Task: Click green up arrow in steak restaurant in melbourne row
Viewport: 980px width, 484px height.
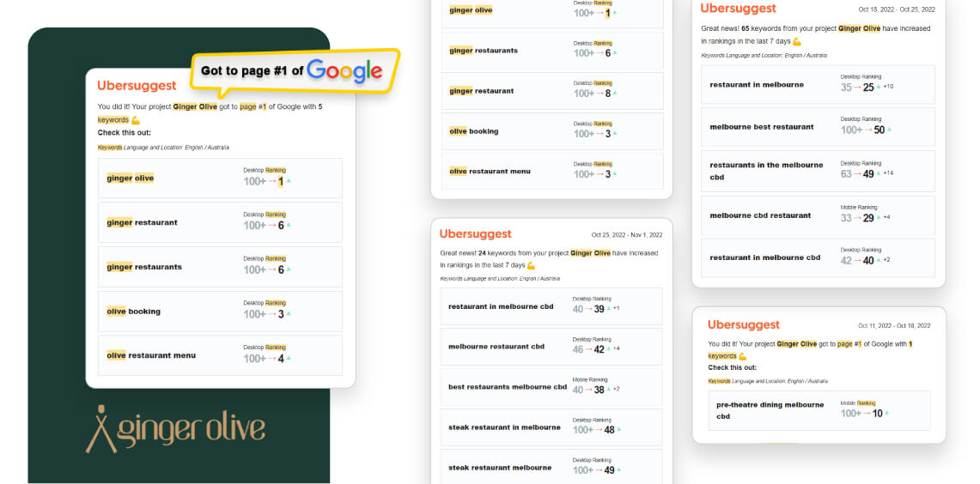Action: click(x=618, y=429)
